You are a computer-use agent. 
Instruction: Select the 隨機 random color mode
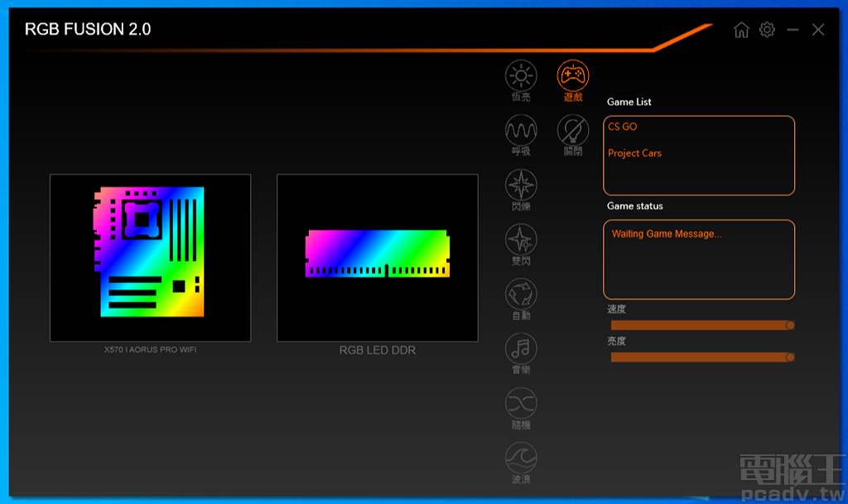point(521,405)
